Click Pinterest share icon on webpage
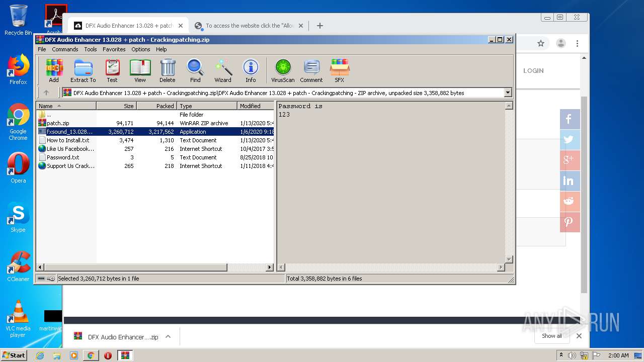The image size is (644, 362). [570, 222]
